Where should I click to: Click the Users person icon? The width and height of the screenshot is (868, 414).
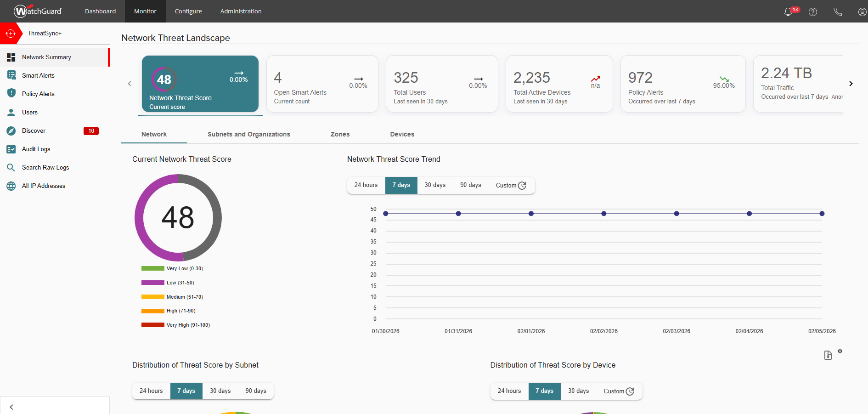pos(11,112)
